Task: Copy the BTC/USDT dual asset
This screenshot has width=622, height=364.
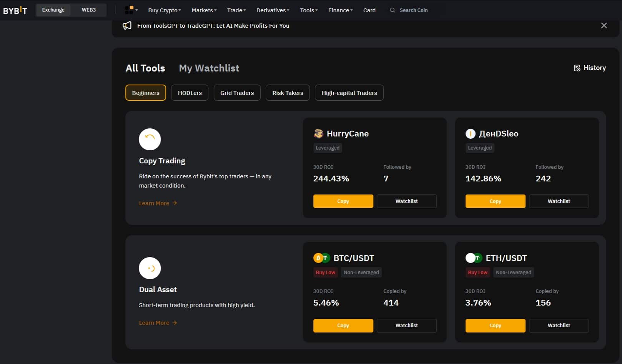Action: [343, 326]
